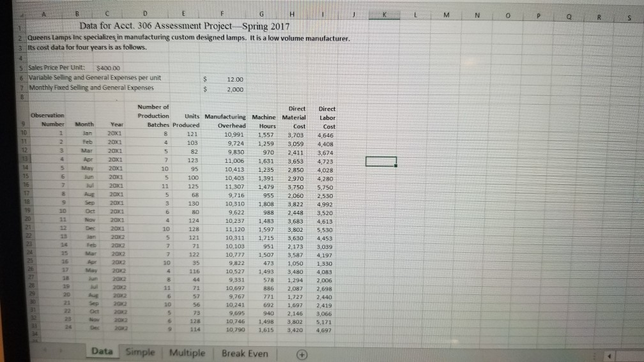Click 'Sales Price Per Unit:' label cell
The height and width of the screenshot is (362, 644).
[56, 67]
